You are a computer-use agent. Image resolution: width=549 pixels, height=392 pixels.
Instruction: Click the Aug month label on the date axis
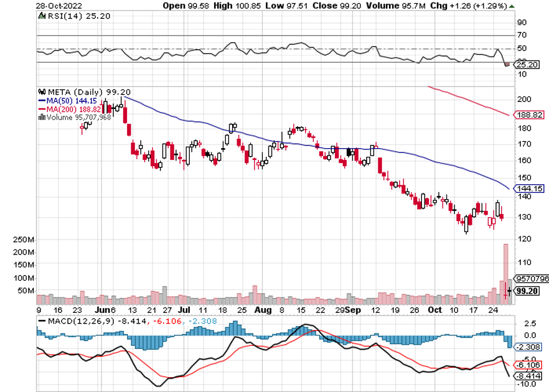[263, 309]
